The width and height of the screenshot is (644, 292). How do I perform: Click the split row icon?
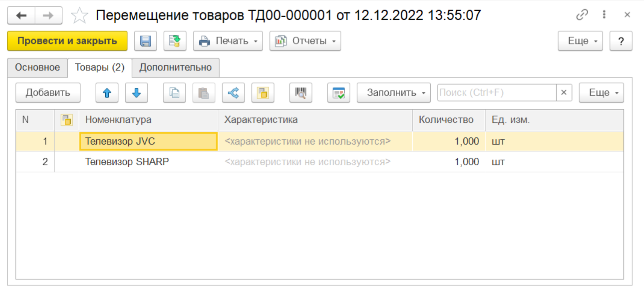[233, 93]
